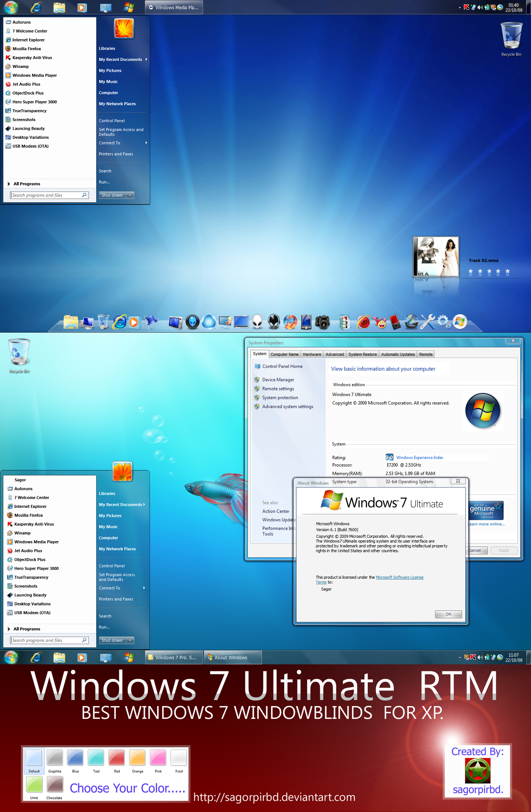Click the Yahoo Messenger dock icon
531x812 pixels.
pyautogui.click(x=379, y=322)
